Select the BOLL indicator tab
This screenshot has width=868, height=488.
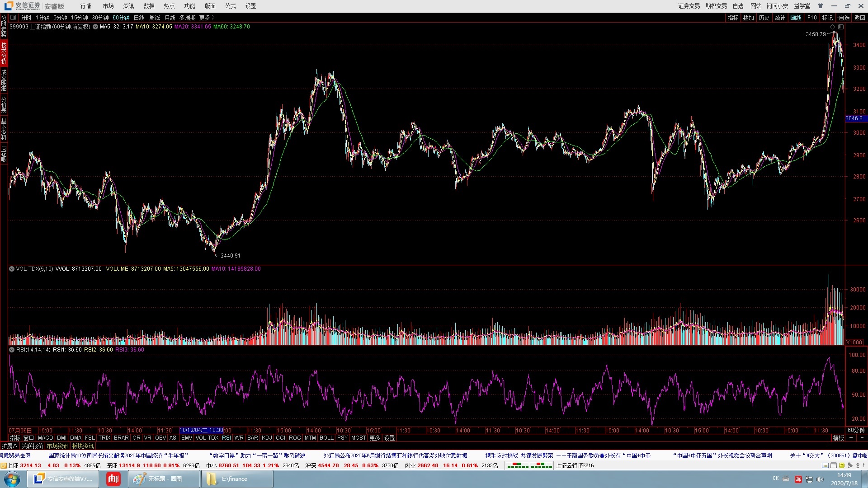326,438
